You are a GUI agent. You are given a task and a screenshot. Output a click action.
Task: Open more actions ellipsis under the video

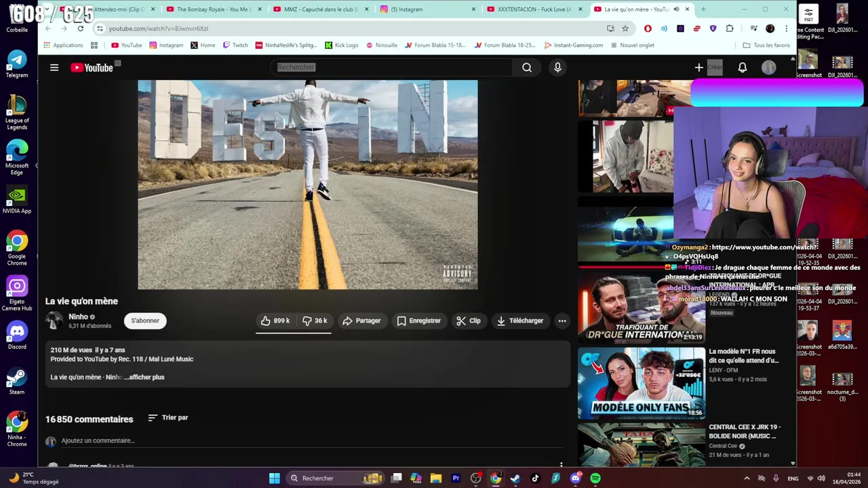click(562, 321)
